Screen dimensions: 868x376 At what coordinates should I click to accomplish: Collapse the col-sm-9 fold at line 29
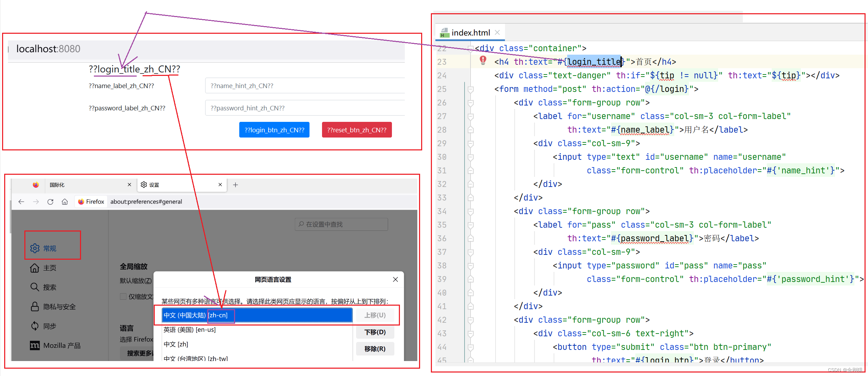point(471,143)
